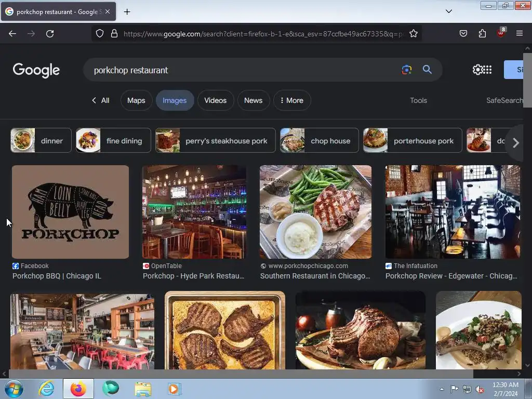Select the Images tab
Viewport: 532px width, 399px height.
(x=175, y=100)
